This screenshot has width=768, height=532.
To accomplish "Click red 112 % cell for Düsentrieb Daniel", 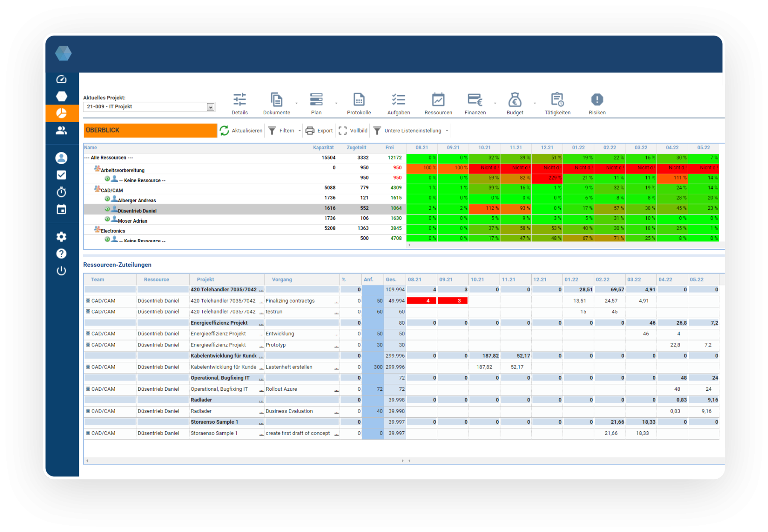I will 484,208.
